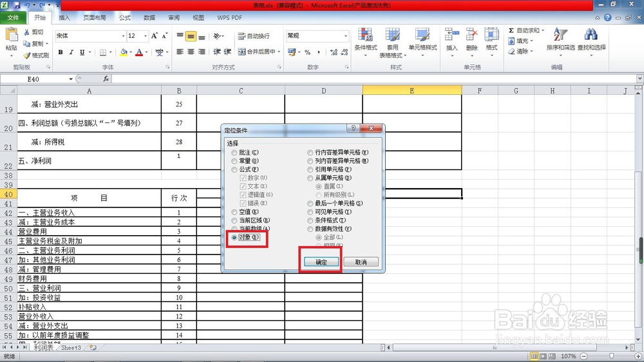Select 行内容差异单元格 radio option

(x=310, y=153)
